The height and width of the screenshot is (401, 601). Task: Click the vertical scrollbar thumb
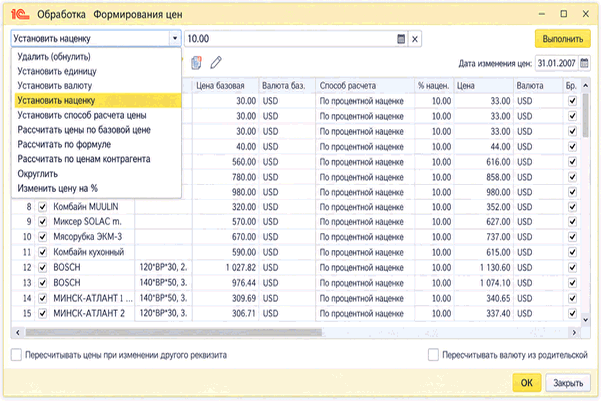(586, 115)
